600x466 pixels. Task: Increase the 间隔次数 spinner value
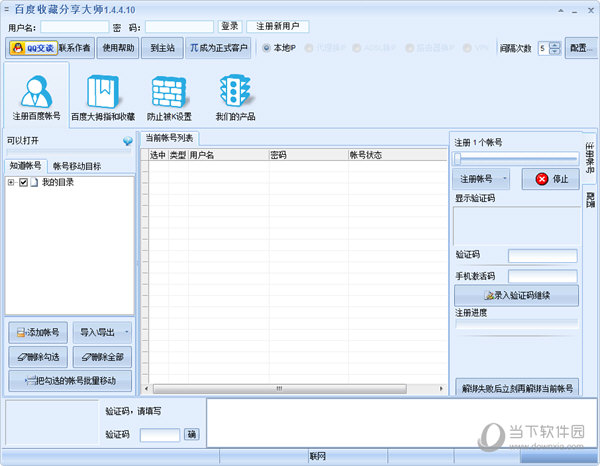point(555,44)
